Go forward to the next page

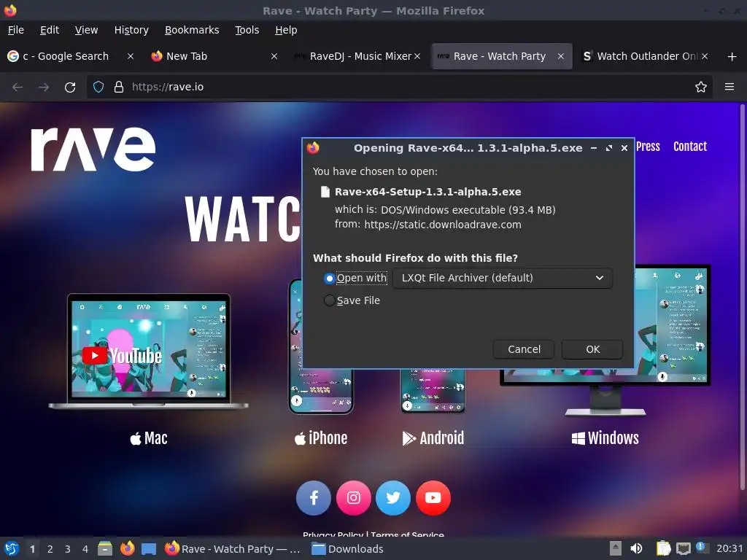click(44, 87)
